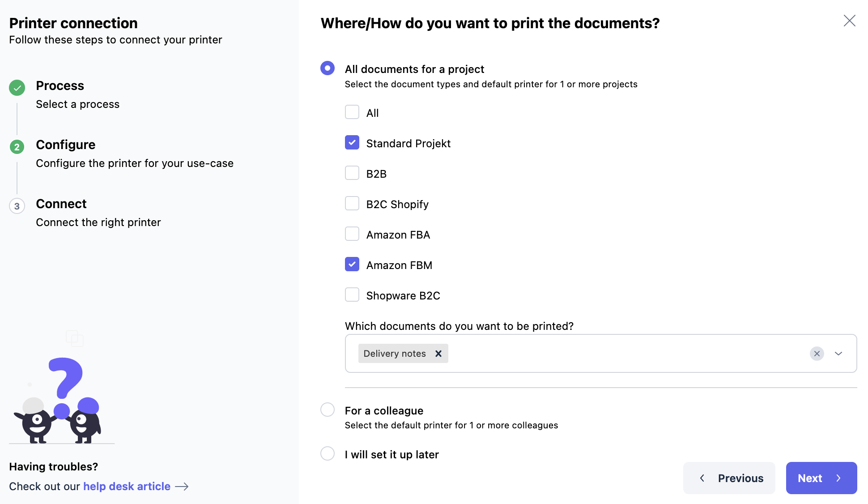Remove the Delivery notes tag
Screen dimensions: 868x504
pyautogui.click(x=438, y=354)
